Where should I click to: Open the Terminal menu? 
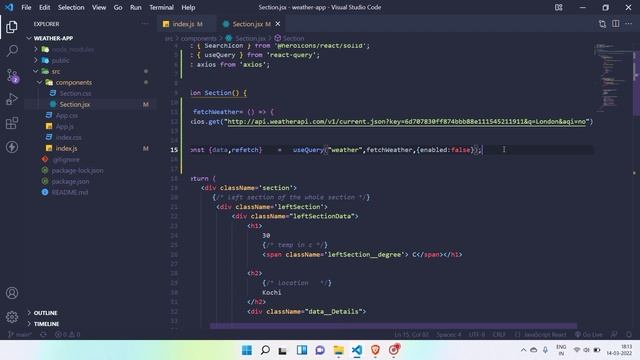pos(161,7)
